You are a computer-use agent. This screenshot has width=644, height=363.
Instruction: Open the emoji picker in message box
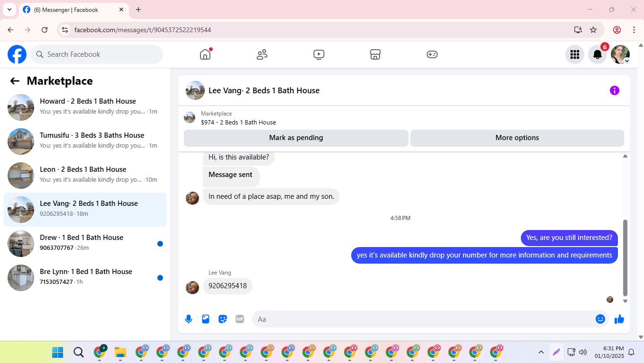(x=600, y=319)
